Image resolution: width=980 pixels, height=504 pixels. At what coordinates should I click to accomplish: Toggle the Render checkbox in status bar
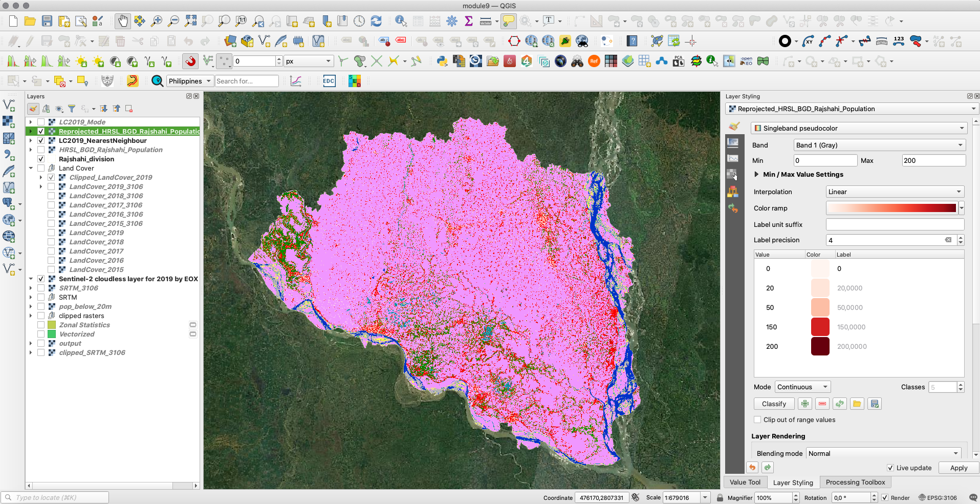coord(884,497)
